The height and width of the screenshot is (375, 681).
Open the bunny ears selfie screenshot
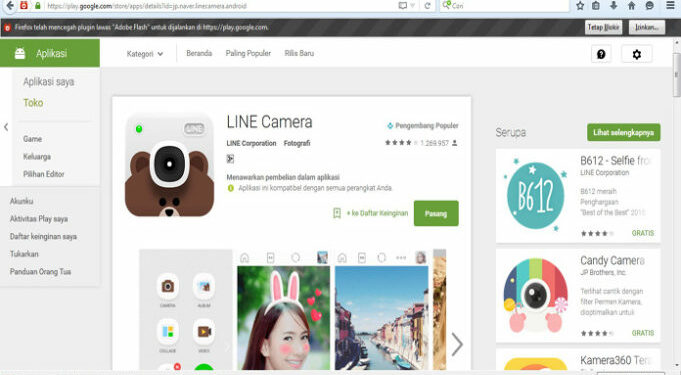284,318
